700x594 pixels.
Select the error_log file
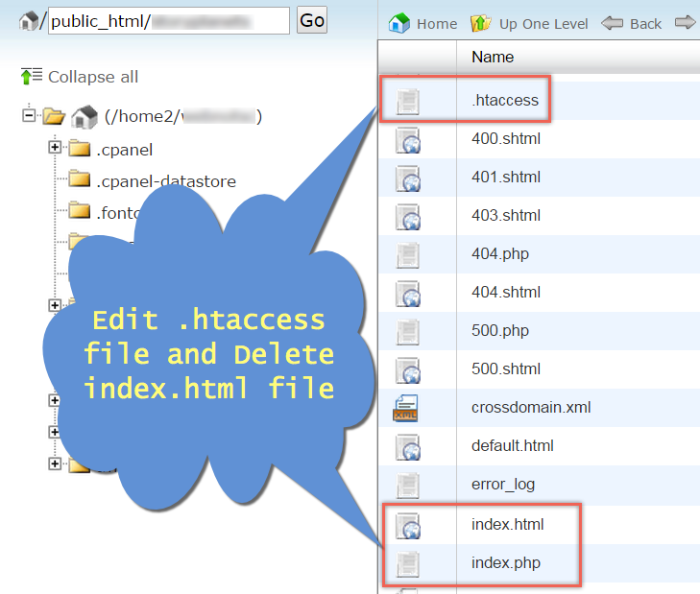[x=503, y=485]
